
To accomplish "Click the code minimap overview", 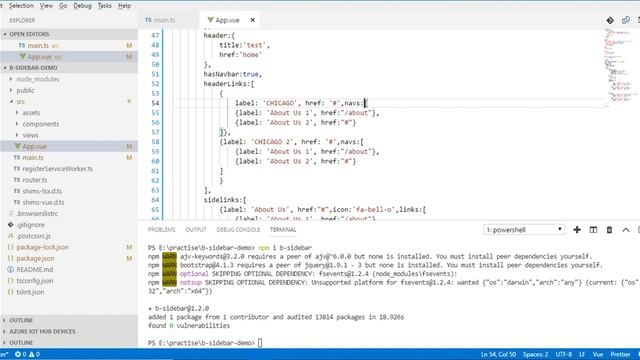I will click(x=620, y=67).
